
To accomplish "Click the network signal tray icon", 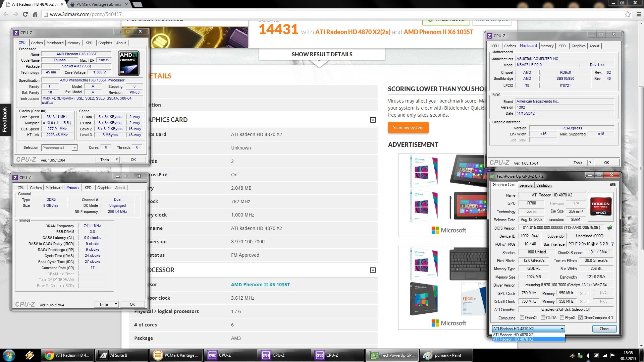I will pyautogui.click(x=604, y=356).
